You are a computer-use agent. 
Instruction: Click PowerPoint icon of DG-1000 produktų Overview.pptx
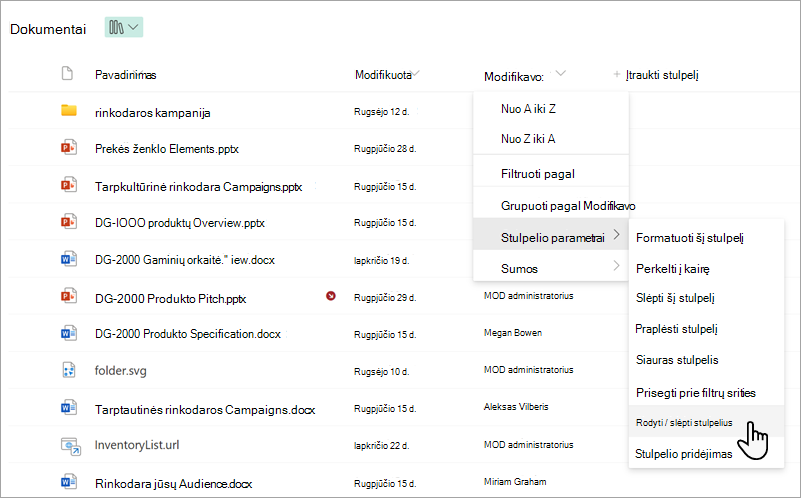68,222
